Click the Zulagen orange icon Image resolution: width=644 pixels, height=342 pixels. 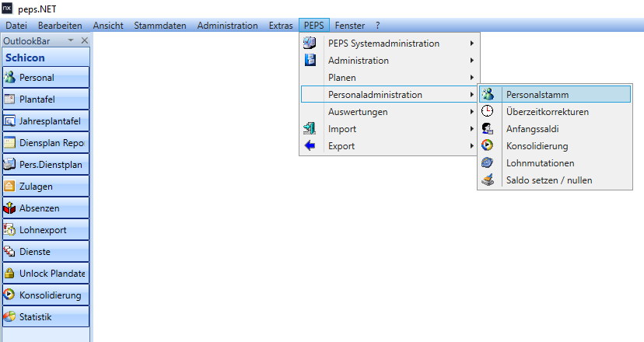tap(9, 186)
